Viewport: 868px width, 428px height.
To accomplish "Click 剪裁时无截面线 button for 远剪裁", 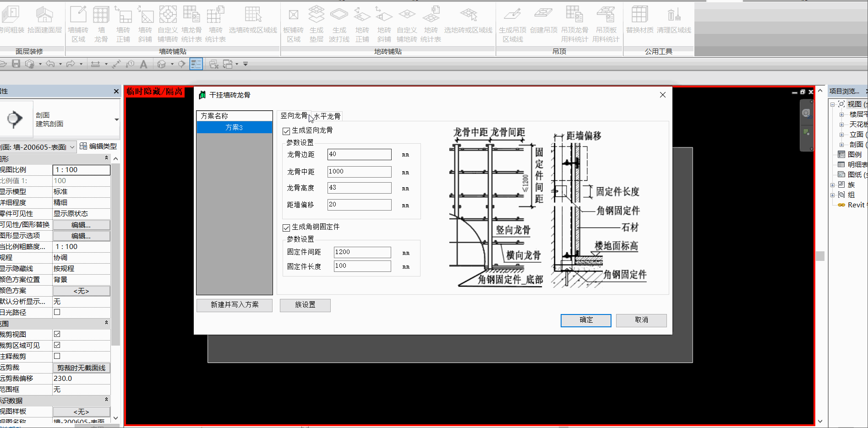I will [81, 368].
